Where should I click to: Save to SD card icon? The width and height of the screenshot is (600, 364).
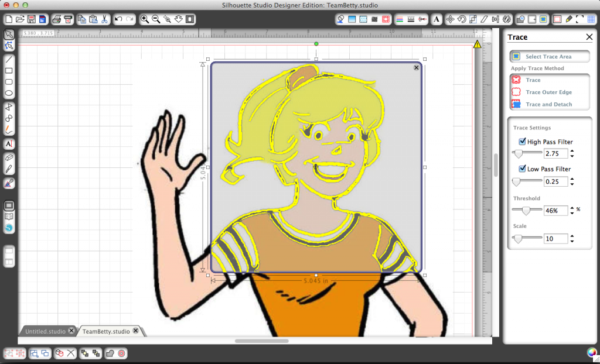42,19
